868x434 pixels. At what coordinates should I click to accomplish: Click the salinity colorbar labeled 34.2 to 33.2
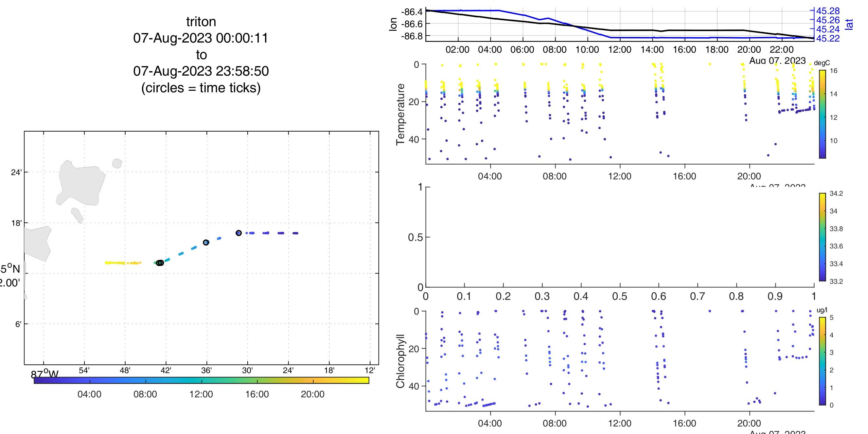point(823,237)
